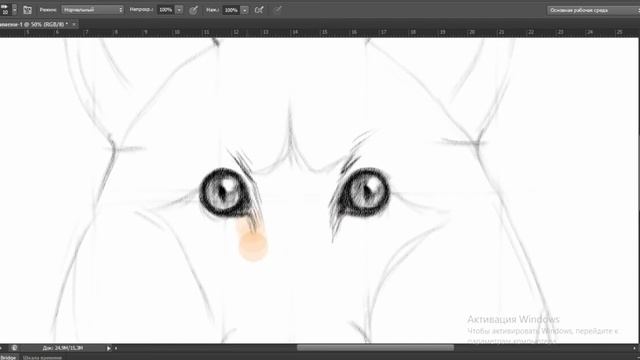Open the opacity slider dropdown arrow
The image size is (640, 360).
pos(179,10)
